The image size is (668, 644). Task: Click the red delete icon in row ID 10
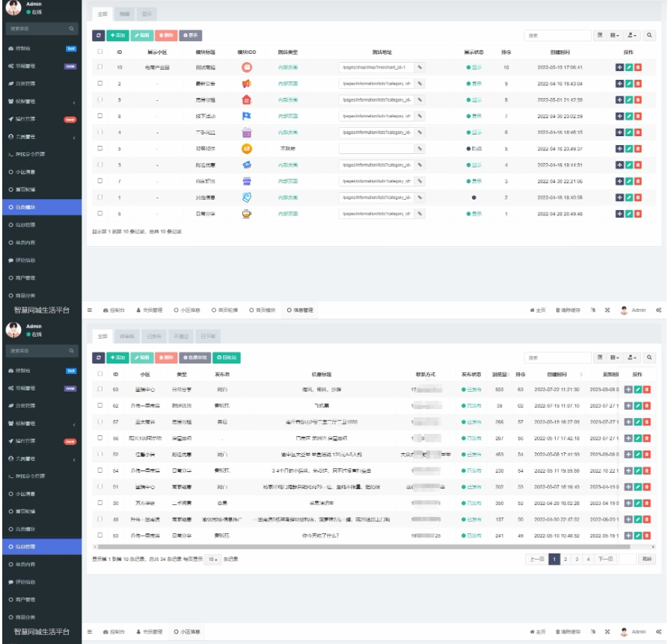(638, 67)
